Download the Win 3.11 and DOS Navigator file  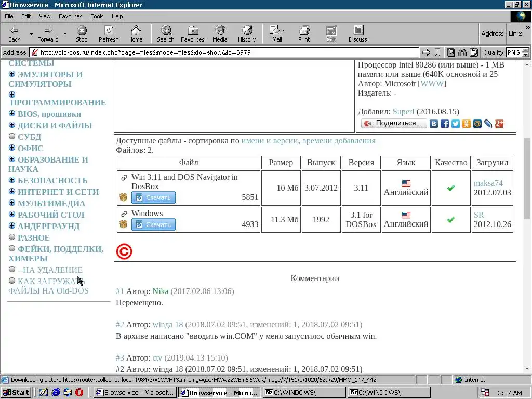[x=153, y=197]
